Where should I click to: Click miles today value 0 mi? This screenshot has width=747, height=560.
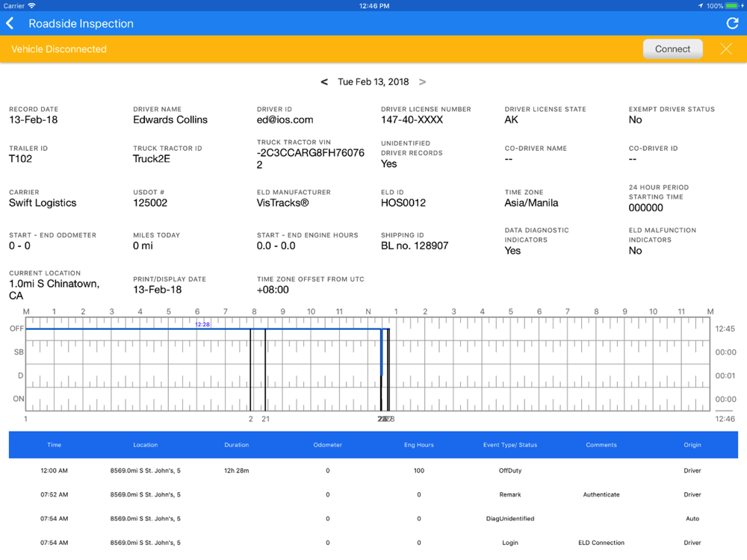(143, 246)
